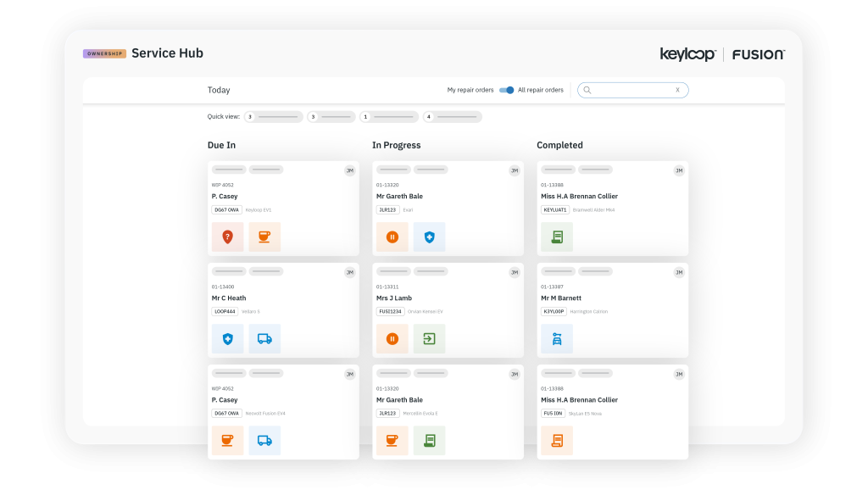
Task: Select the Quick view filter showing count 1
Action: [x=389, y=117]
